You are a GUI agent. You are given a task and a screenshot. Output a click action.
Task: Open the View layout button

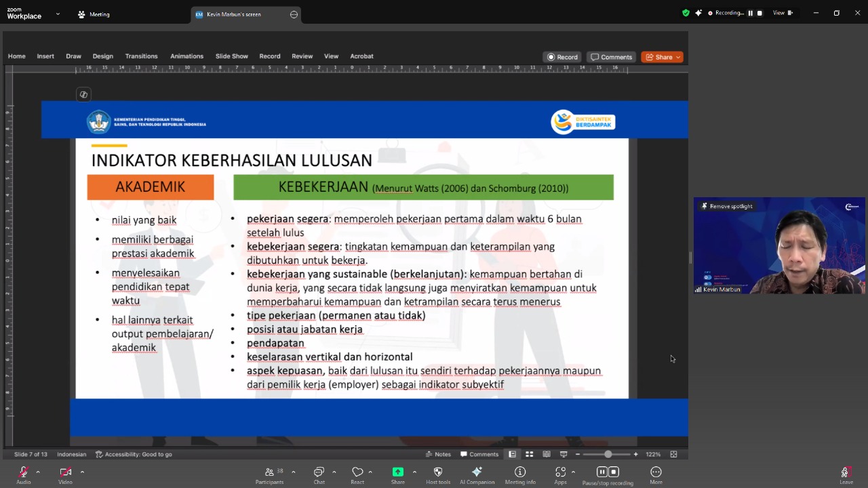click(783, 13)
